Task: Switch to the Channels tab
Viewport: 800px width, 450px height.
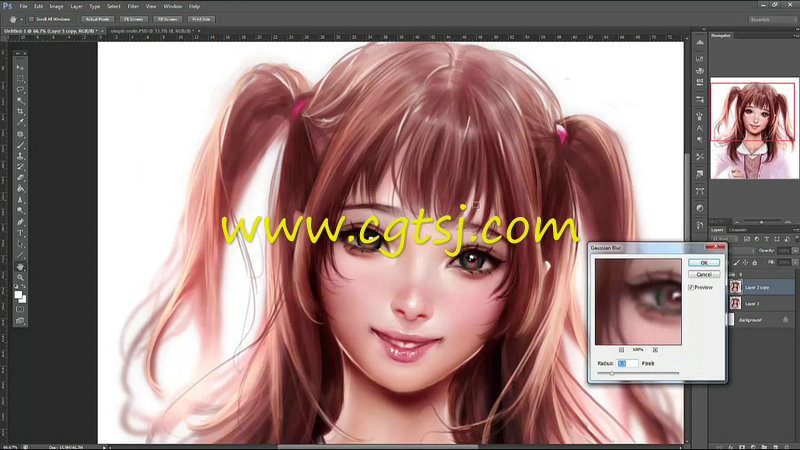Action: pyautogui.click(x=738, y=230)
